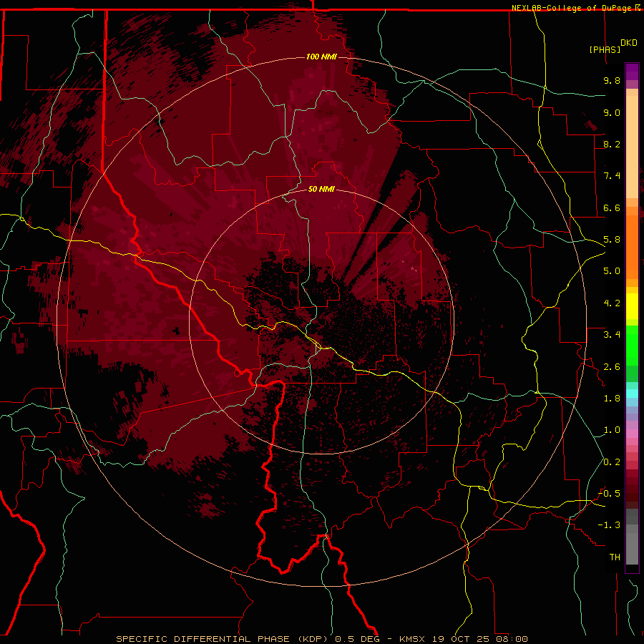The image size is (644, 644).
Task: Click the Specific Differential Phase (KDP) title
Action: click(x=222, y=639)
